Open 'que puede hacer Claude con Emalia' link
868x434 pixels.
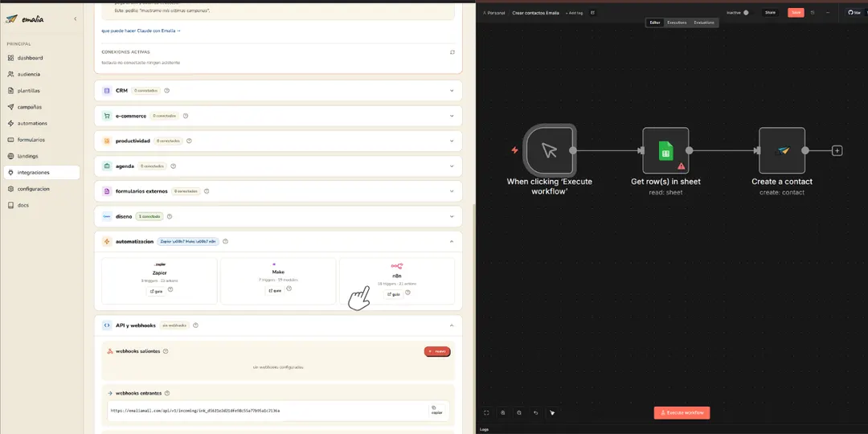coord(141,31)
